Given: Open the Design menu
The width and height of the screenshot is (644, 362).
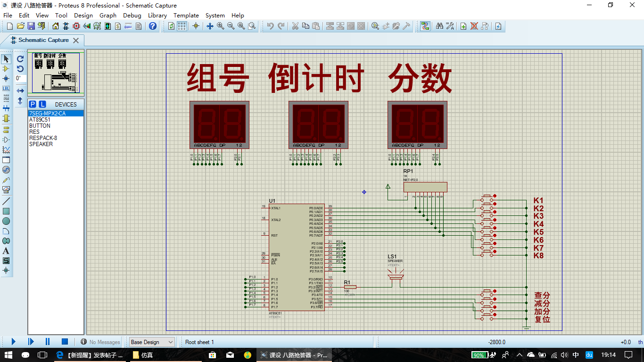Looking at the screenshot, I should point(83,15).
